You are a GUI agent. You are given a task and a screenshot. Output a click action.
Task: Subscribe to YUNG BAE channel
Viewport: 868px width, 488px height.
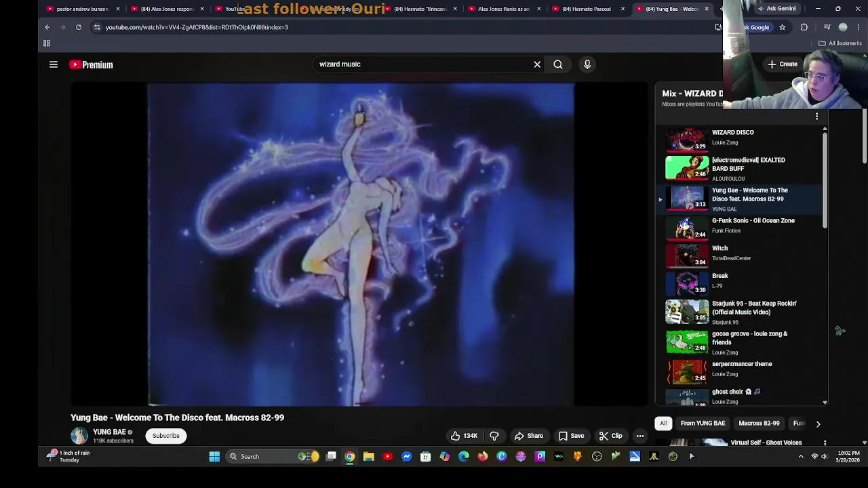(166, 436)
